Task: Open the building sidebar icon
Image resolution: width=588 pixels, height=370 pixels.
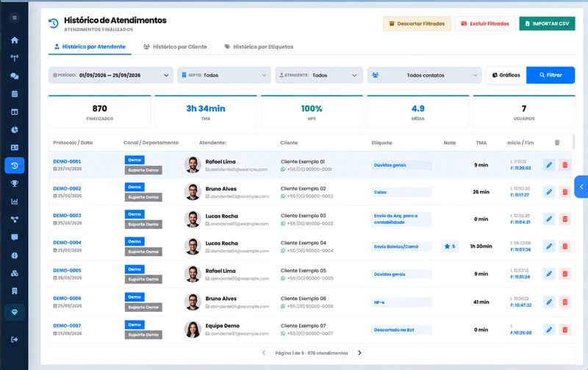Action: point(14,291)
